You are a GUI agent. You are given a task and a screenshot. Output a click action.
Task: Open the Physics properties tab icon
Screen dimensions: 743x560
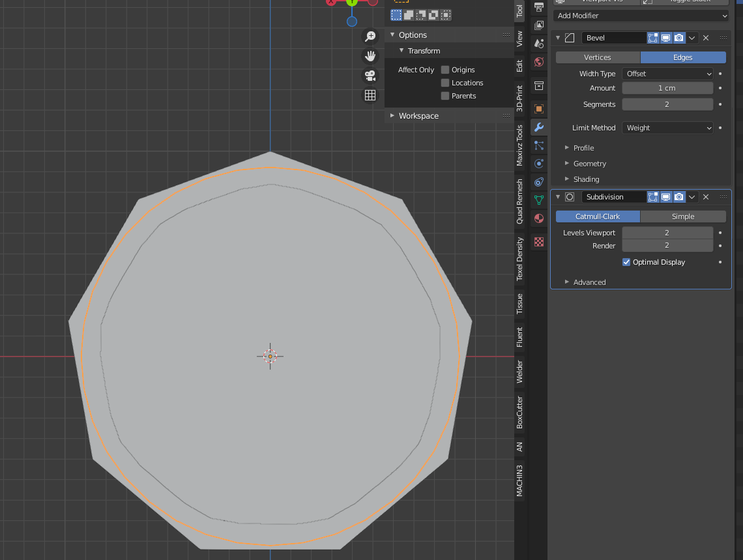539,164
